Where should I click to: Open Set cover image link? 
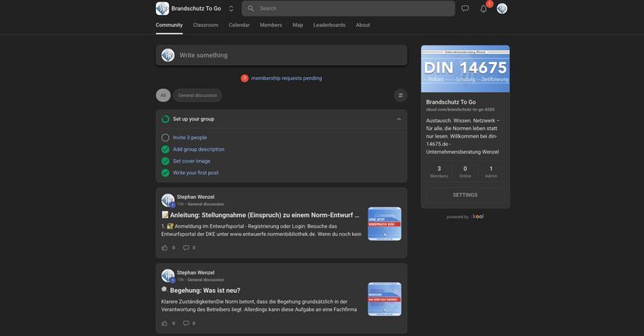[192, 161]
